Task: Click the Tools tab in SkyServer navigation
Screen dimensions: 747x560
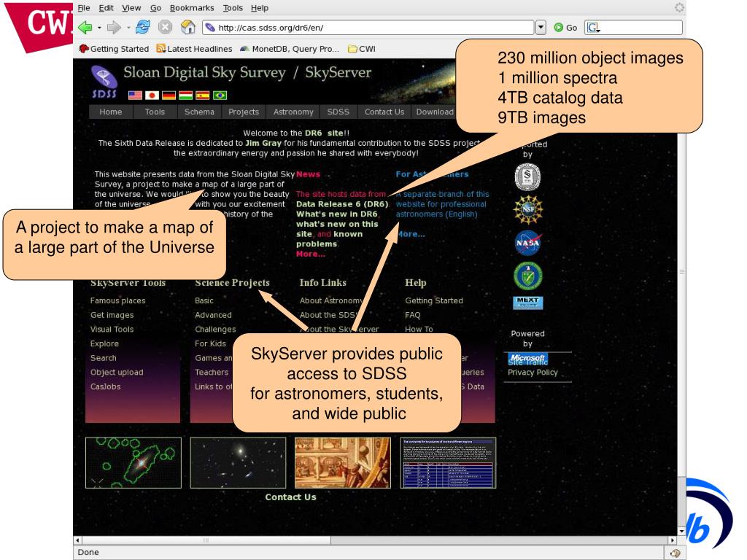Action: tap(155, 112)
